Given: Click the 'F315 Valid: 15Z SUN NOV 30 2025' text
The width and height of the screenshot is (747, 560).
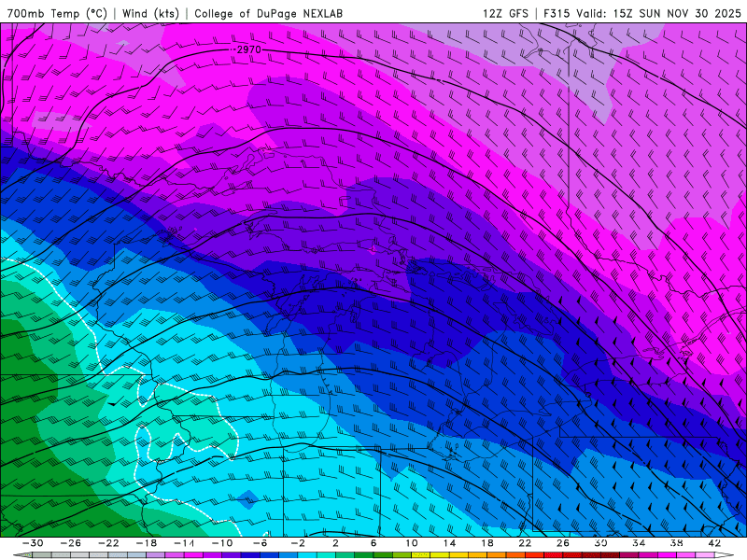Looking at the screenshot, I should coord(642,13).
